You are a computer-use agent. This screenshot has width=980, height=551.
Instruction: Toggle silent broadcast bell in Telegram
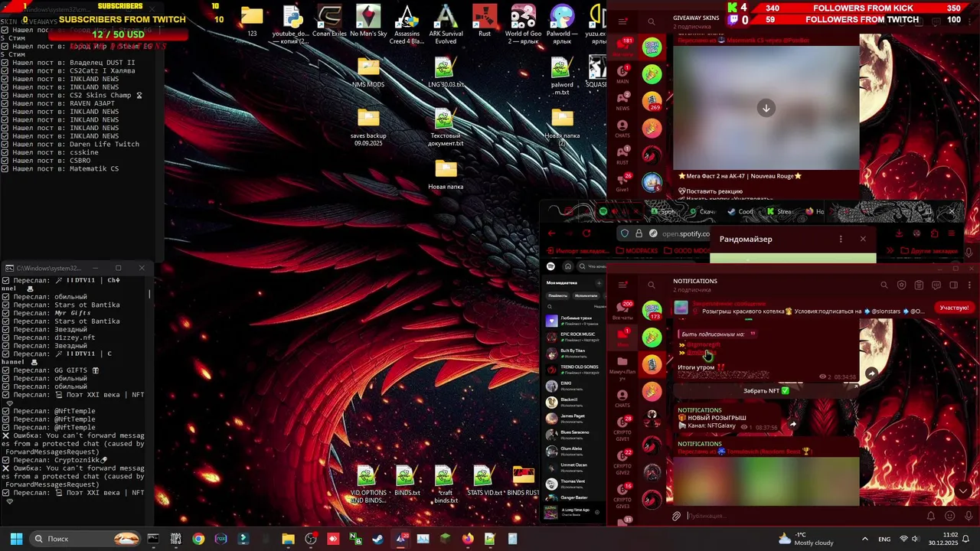(931, 516)
